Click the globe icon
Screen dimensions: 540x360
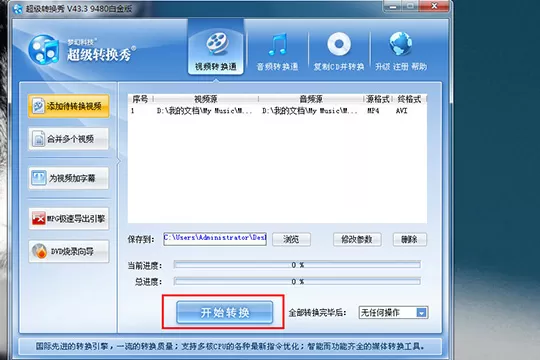401,44
